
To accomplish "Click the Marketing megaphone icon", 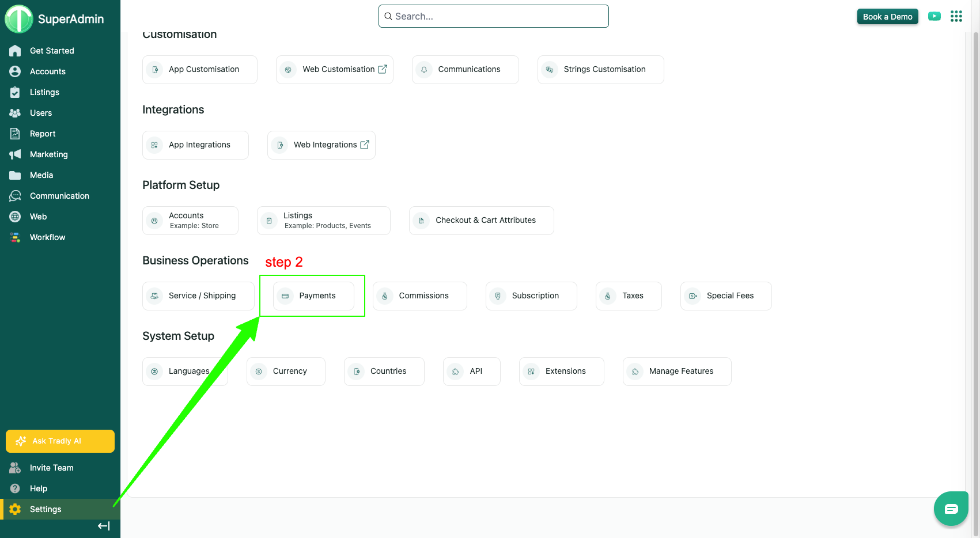I will [16, 154].
